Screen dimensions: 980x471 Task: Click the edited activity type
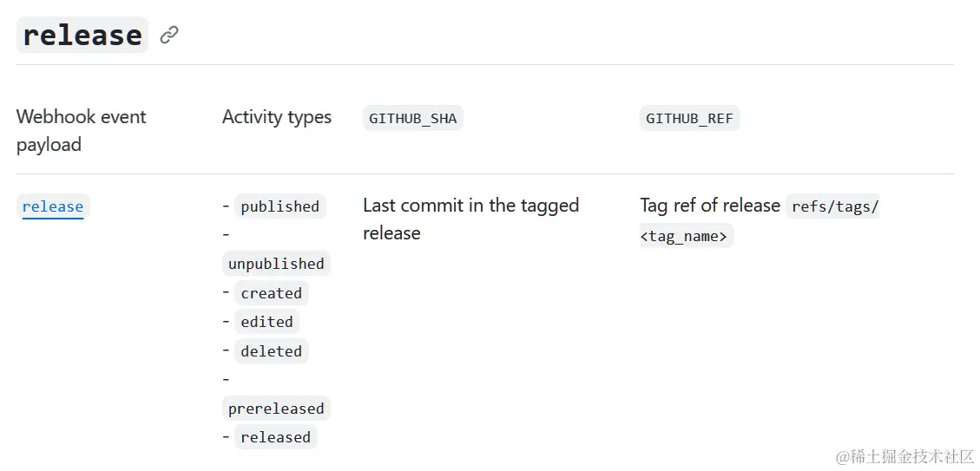pos(266,322)
